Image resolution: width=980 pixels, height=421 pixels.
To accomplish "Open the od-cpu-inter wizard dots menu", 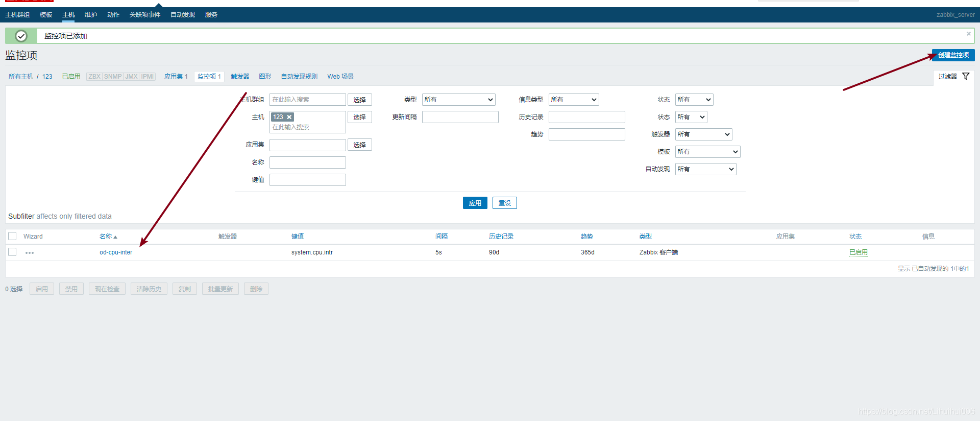I will (x=30, y=252).
